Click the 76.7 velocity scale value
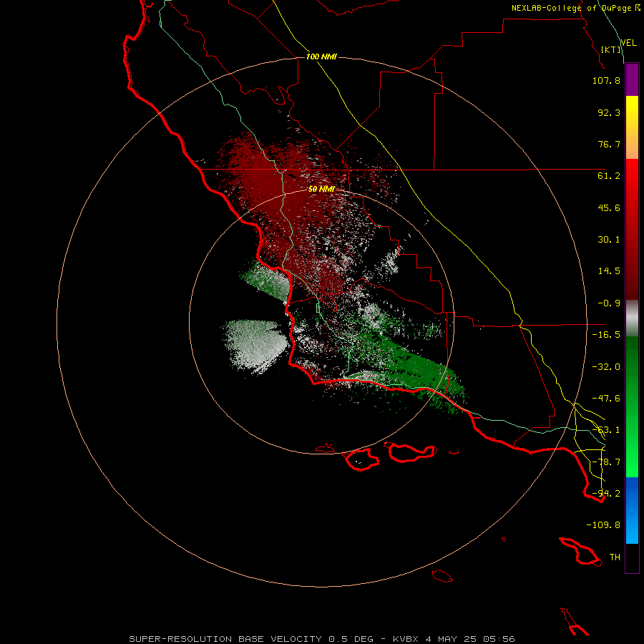 609,144
